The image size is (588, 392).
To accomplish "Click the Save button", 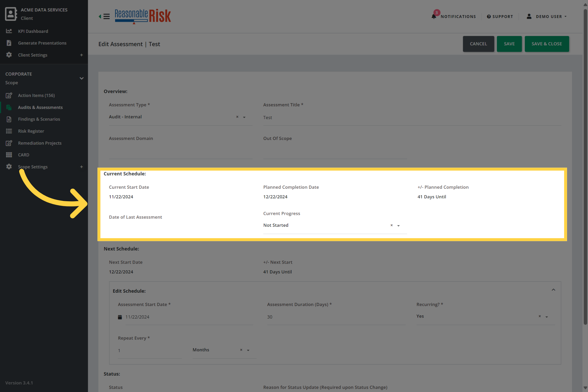I will pyautogui.click(x=509, y=44).
